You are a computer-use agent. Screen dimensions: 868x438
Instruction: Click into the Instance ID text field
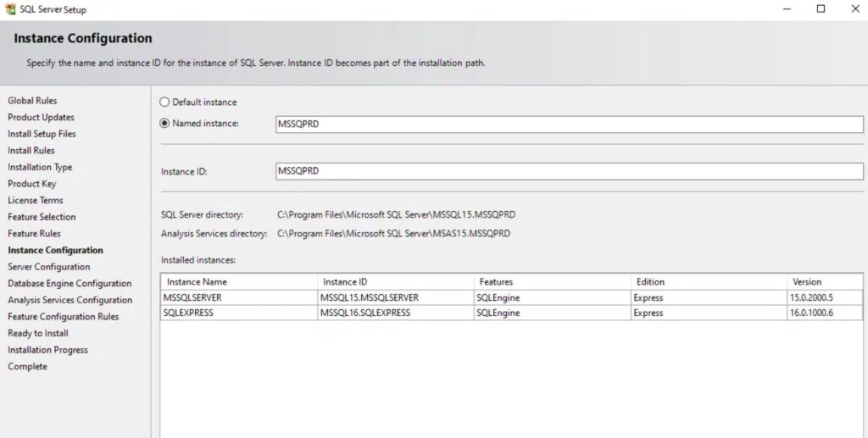[569, 171]
